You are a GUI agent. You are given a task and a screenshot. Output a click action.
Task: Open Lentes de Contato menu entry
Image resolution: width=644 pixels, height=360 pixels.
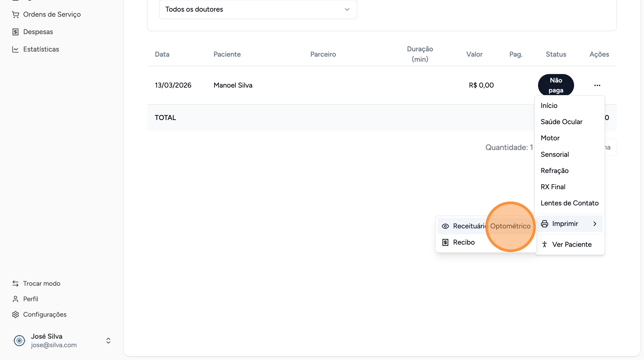click(x=569, y=203)
